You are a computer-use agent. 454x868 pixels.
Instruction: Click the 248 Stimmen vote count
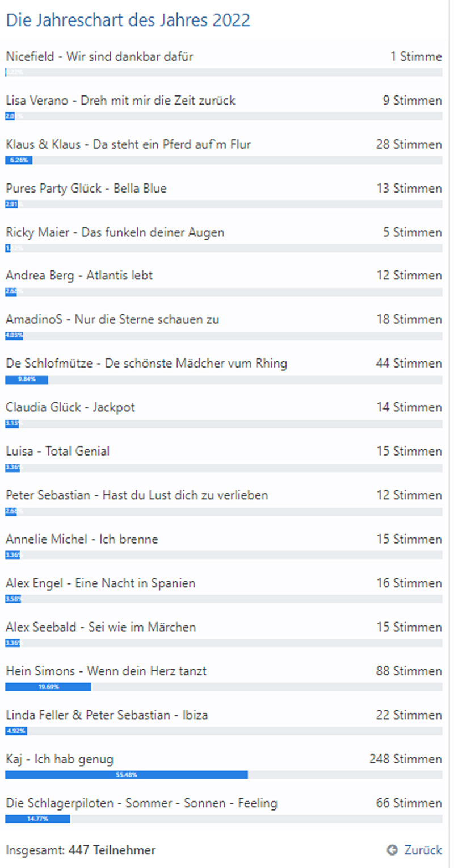click(405, 759)
